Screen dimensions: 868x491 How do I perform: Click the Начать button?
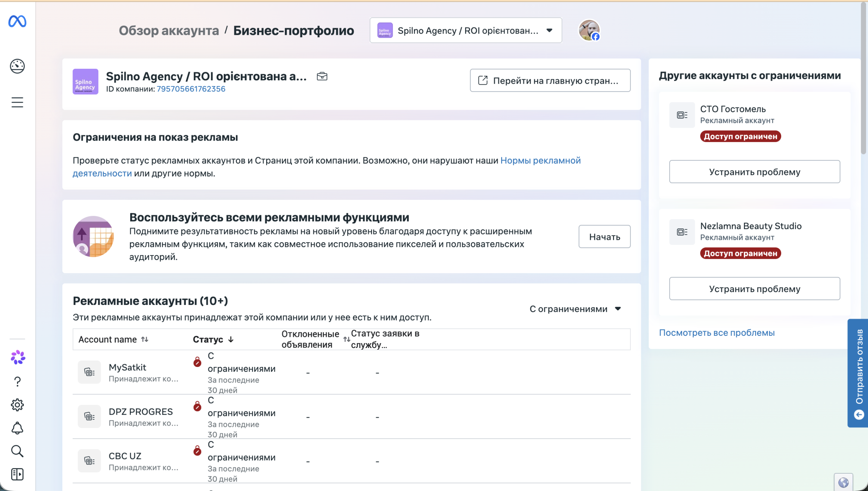tap(605, 237)
